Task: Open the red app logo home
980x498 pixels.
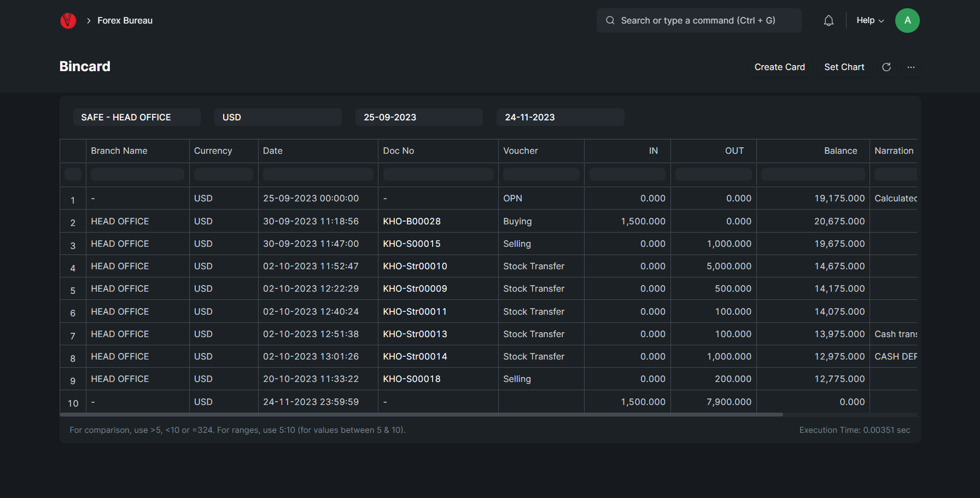Action: 68,21
